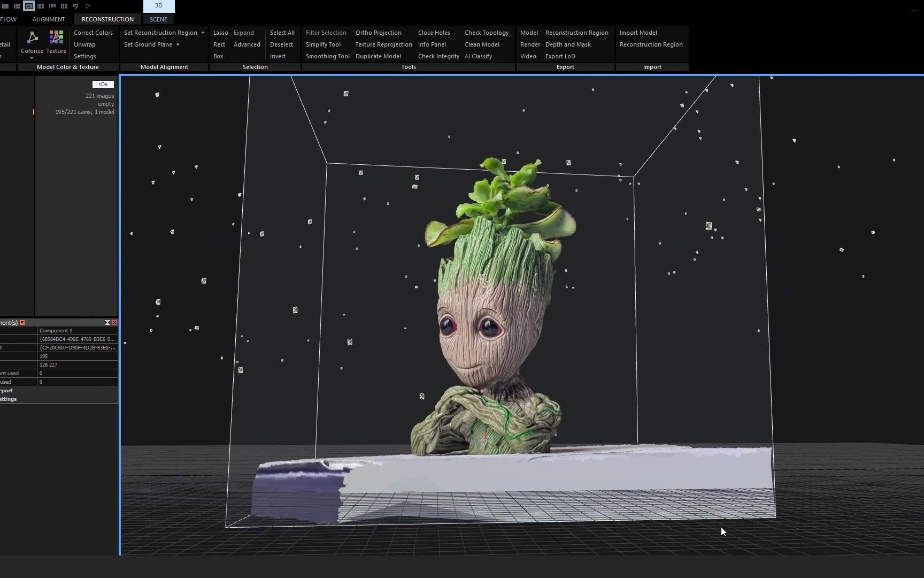The image size is (924, 578).
Task: Select the Box selection tool
Action: tap(218, 56)
